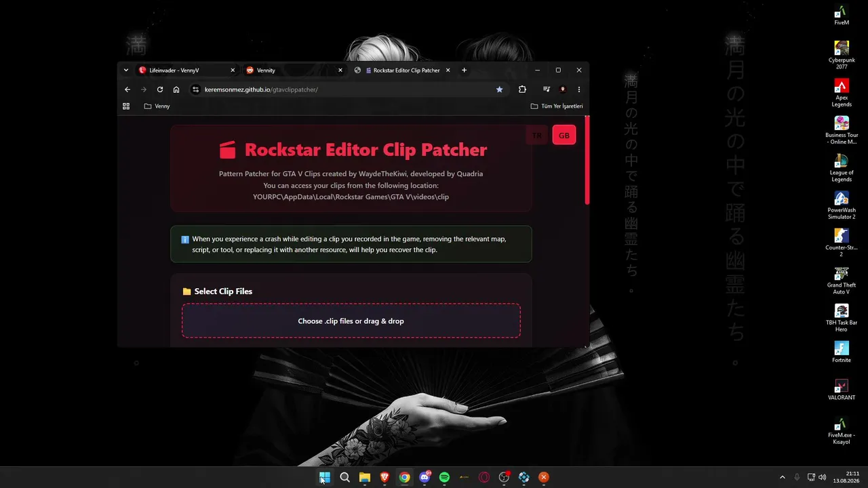Open OBS Studio from the taskbar
868x488 pixels.
pos(504,477)
